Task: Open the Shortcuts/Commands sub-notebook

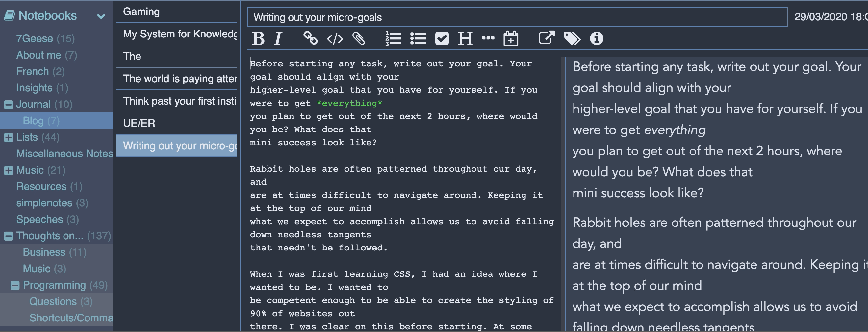Action: [x=71, y=318]
